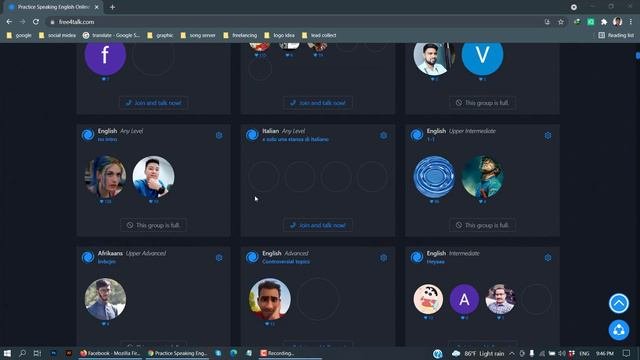Click blue spiral avatar in Upper Intermediate group
Viewport: 640px width, 360px height.
click(434, 177)
